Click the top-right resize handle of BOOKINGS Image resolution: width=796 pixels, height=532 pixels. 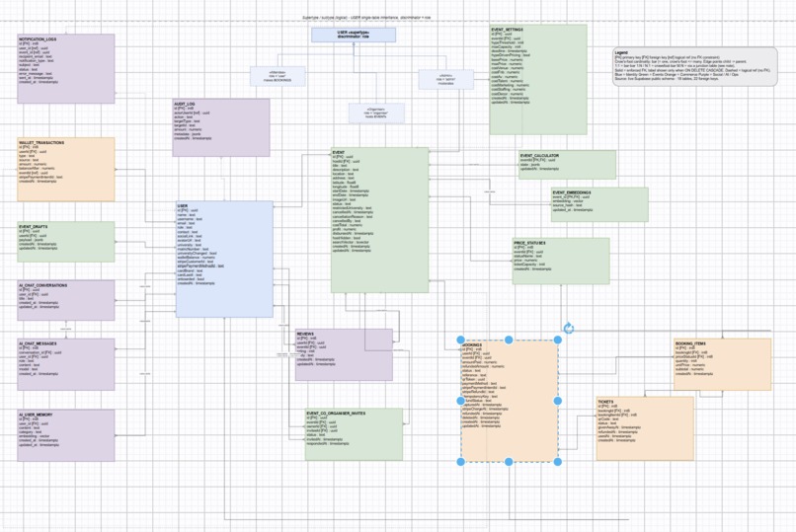click(x=557, y=340)
